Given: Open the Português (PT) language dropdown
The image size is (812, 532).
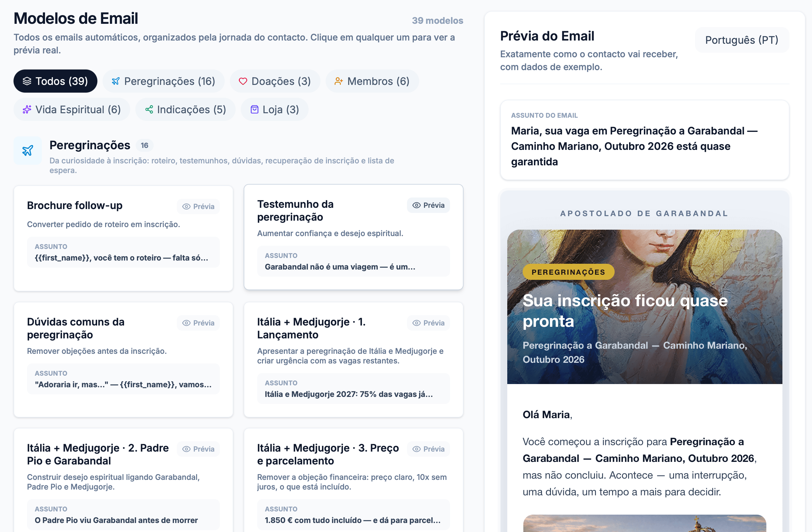Looking at the screenshot, I should click(x=742, y=40).
